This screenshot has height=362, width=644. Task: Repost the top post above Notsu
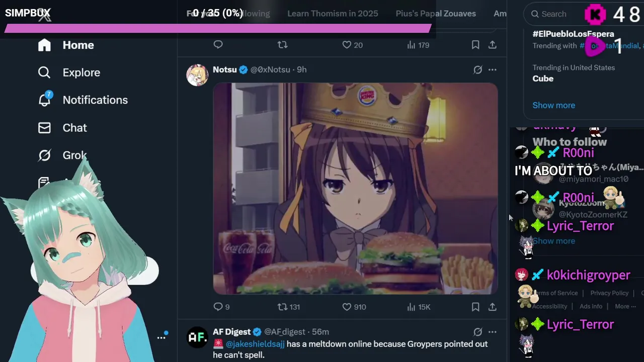point(283,45)
